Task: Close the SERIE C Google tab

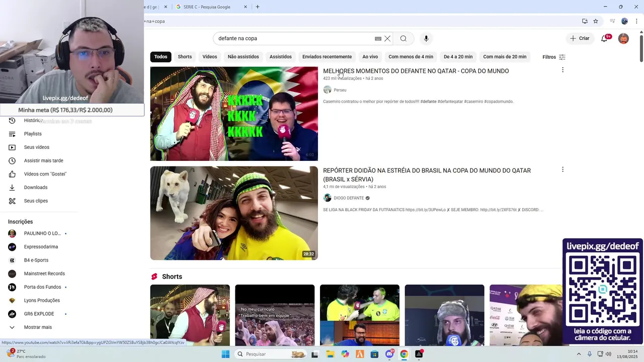Action: (x=246, y=7)
